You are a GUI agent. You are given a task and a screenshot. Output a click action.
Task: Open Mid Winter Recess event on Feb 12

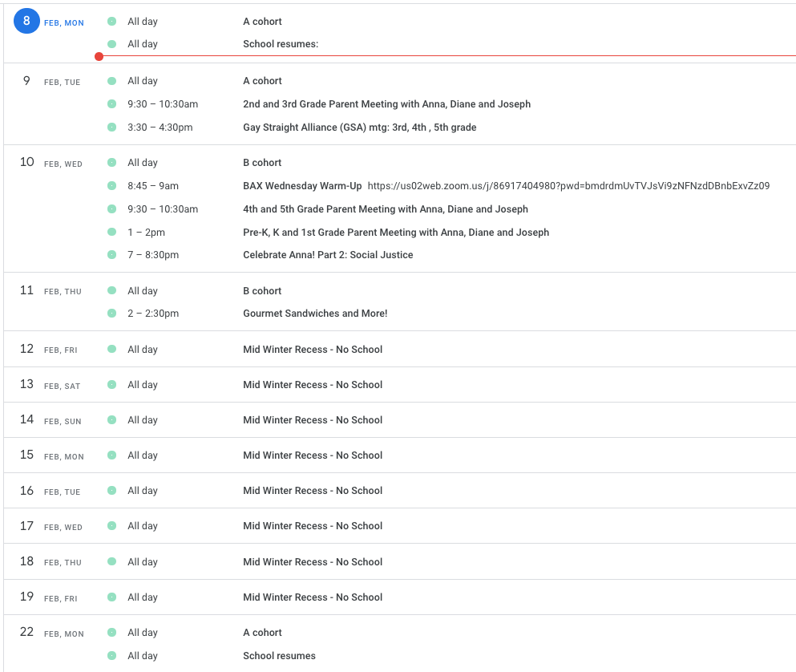[313, 350]
